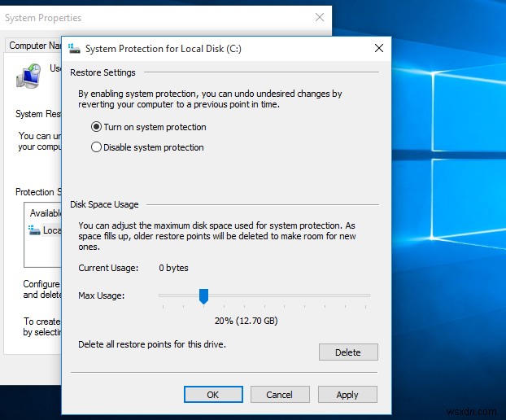Click the '20% (12.70 GB)' max usage value
506x420 pixels.
pyautogui.click(x=246, y=321)
